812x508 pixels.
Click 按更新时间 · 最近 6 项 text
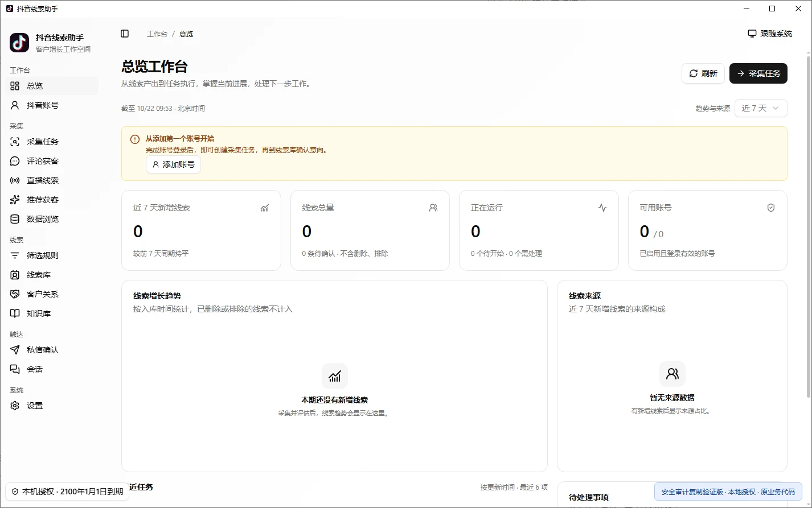pyautogui.click(x=514, y=488)
